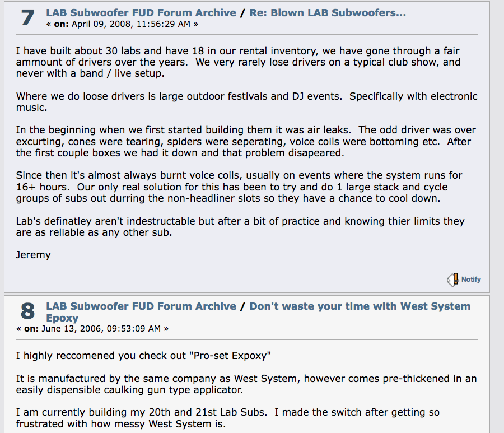Click the 'Jeremy' signature text
Screen dimensions: 504x433
[x=34, y=255]
